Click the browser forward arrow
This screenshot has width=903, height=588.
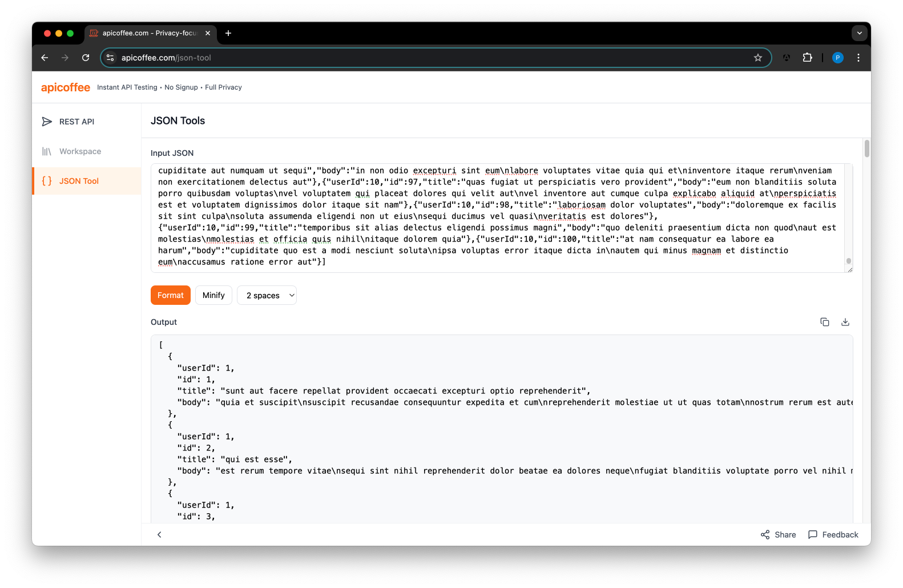pyautogui.click(x=65, y=58)
